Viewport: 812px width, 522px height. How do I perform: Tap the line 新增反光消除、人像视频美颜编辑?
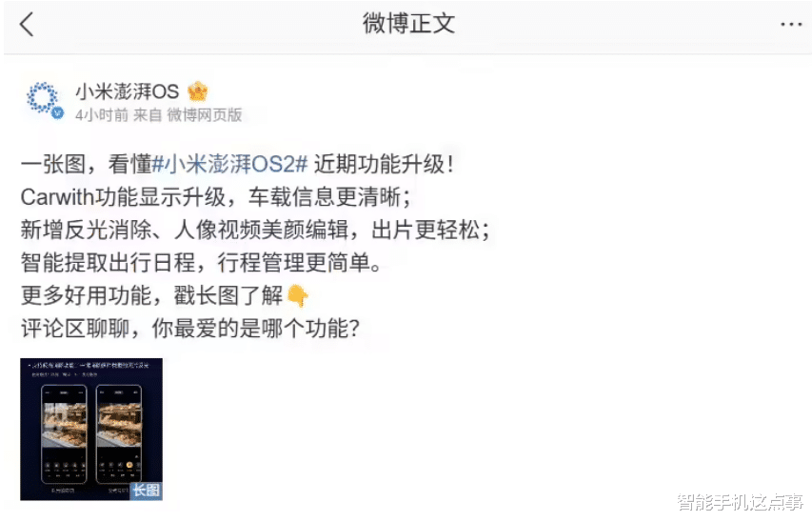tap(256, 231)
